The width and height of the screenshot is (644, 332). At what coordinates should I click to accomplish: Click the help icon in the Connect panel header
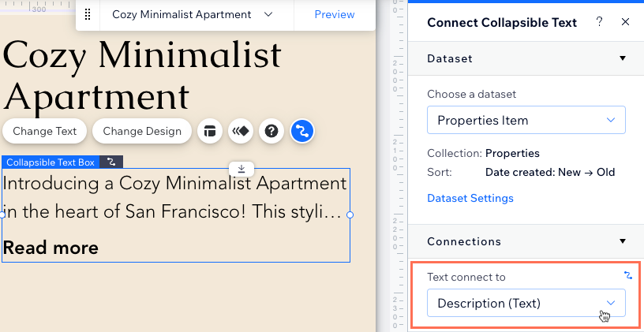click(x=599, y=22)
